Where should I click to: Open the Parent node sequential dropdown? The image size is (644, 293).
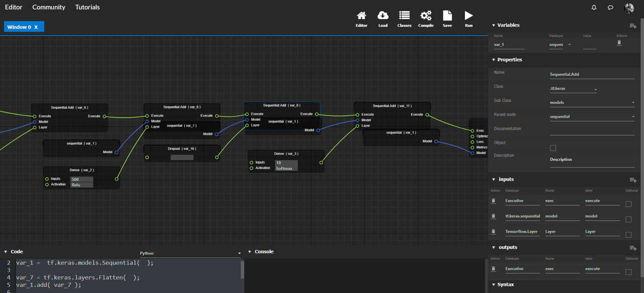tap(592, 117)
